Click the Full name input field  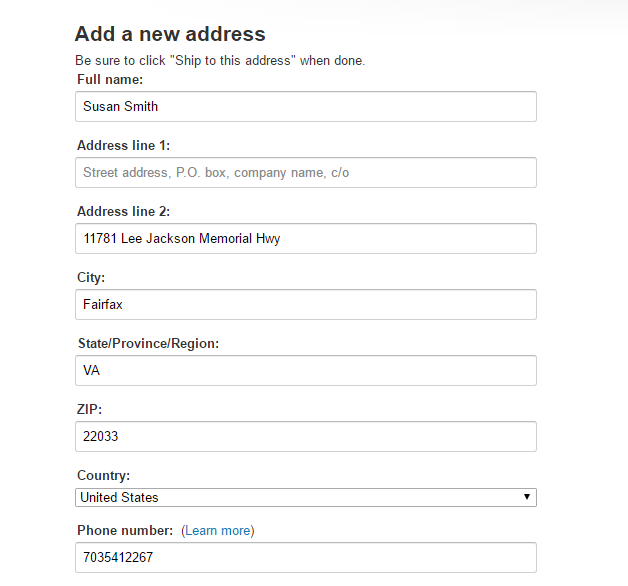tap(305, 107)
